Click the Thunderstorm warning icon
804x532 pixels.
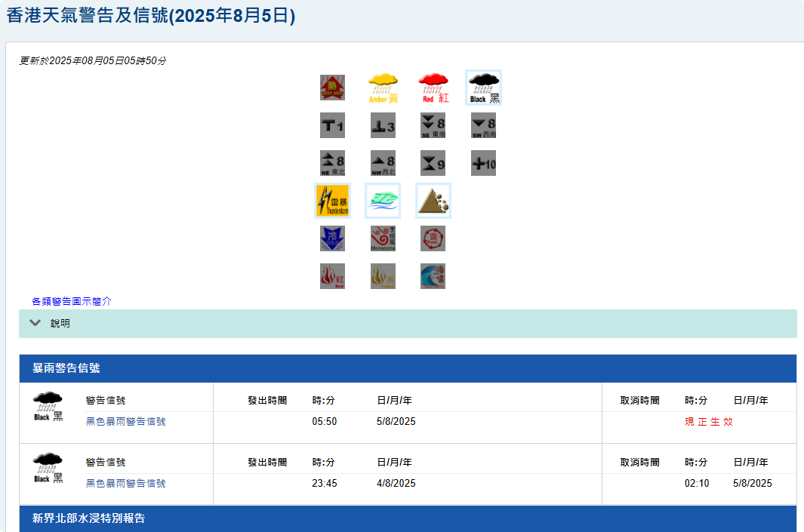point(332,201)
